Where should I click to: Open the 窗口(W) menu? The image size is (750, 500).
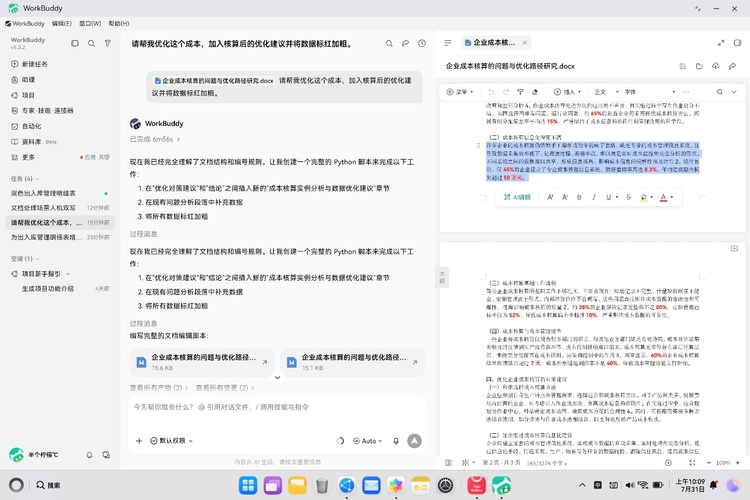tap(90, 23)
